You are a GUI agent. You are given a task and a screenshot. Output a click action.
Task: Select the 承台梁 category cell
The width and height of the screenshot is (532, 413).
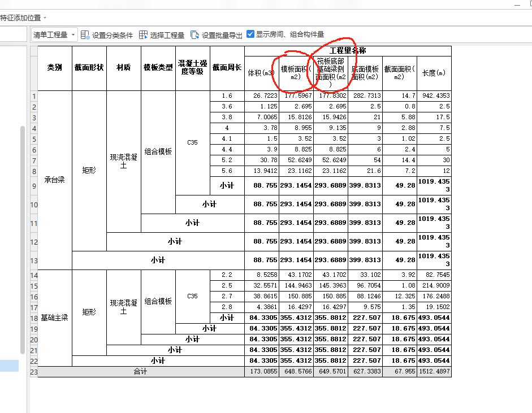[x=55, y=180]
